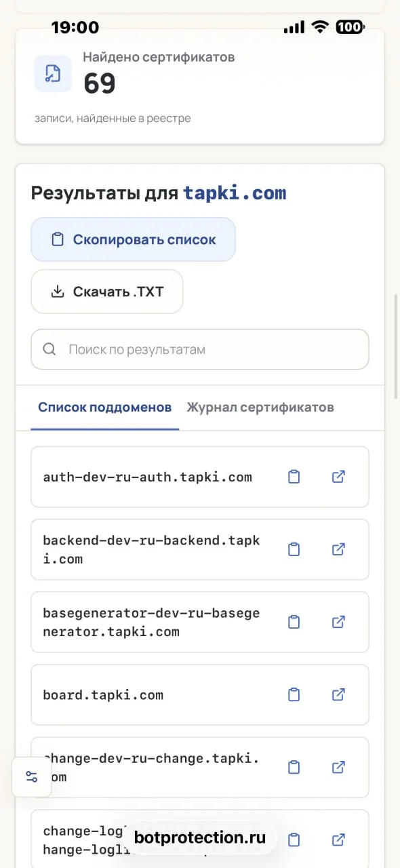Image resolution: width=400 pixels, height=868 pixels.
Task: Focus the Поиск по результатам field
Action: 200,349
